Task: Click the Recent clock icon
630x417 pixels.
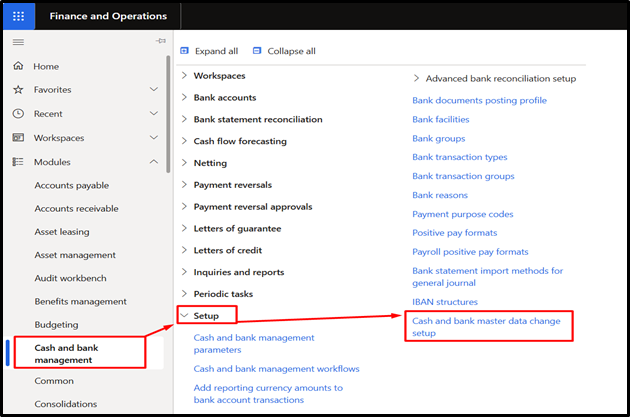Action: 18,114
